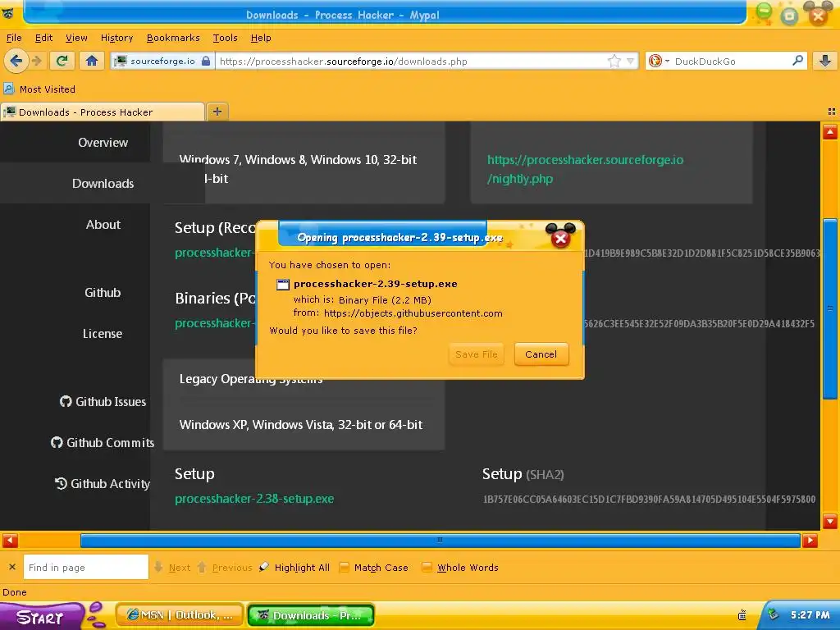Reload the page with the Refresh icon
Screen dimensions: 840x630
62,61
